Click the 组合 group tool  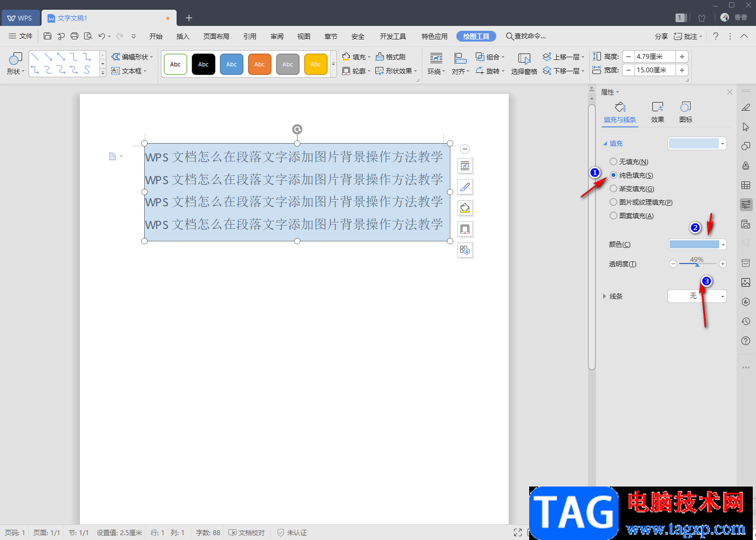(x=490, y=57)
